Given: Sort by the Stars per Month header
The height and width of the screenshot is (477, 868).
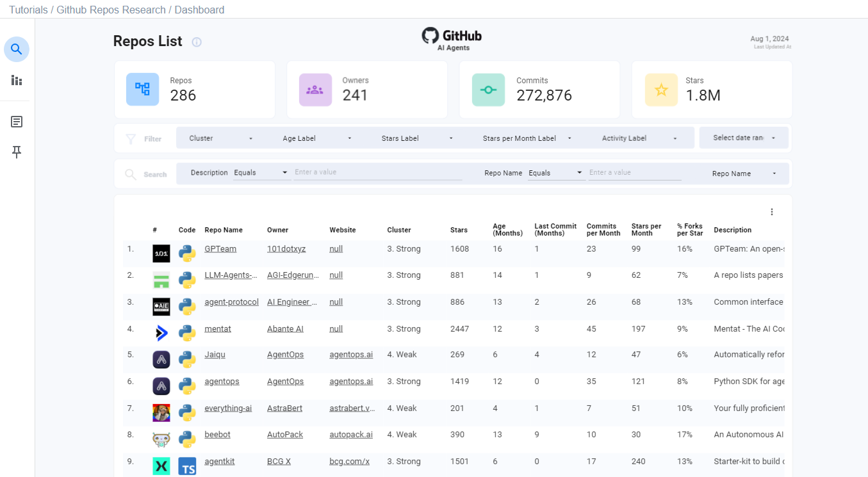Looking at the screenshot, I should [x=646, y=230].
